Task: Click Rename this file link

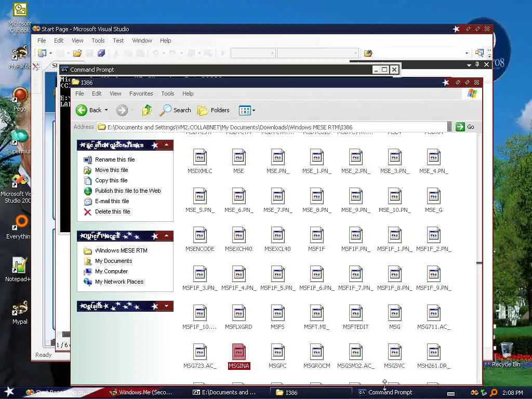Action: (x=115, y=159)
